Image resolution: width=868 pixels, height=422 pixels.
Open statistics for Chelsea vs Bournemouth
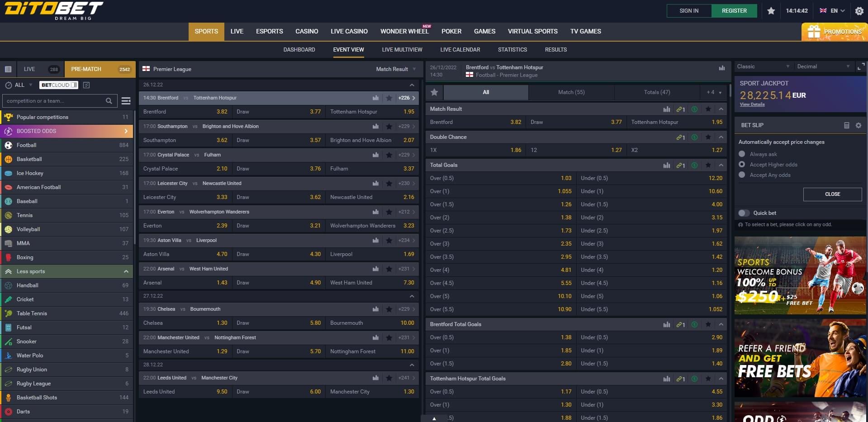(375, 309)
